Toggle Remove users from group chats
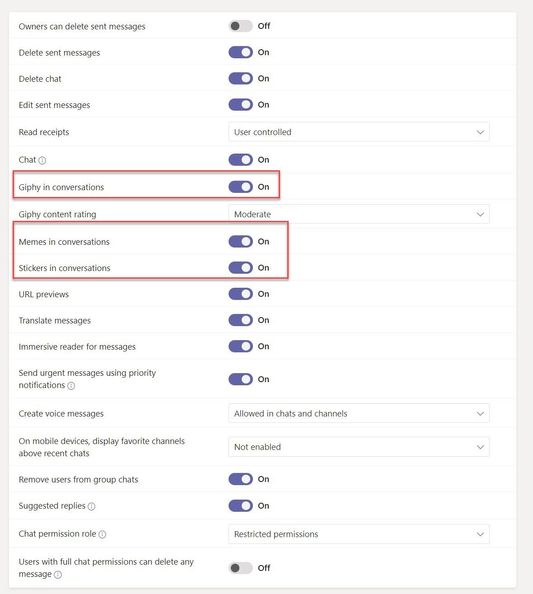 tap(240, 479)
